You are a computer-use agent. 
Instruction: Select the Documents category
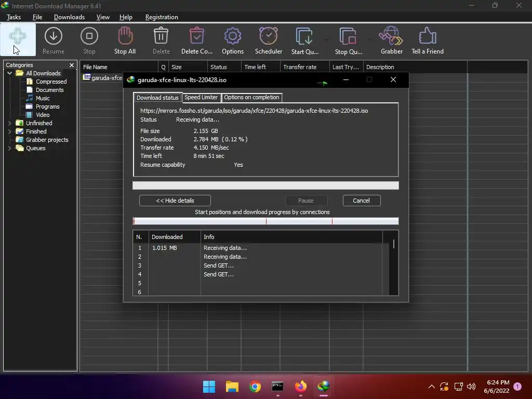pos(49,90)
